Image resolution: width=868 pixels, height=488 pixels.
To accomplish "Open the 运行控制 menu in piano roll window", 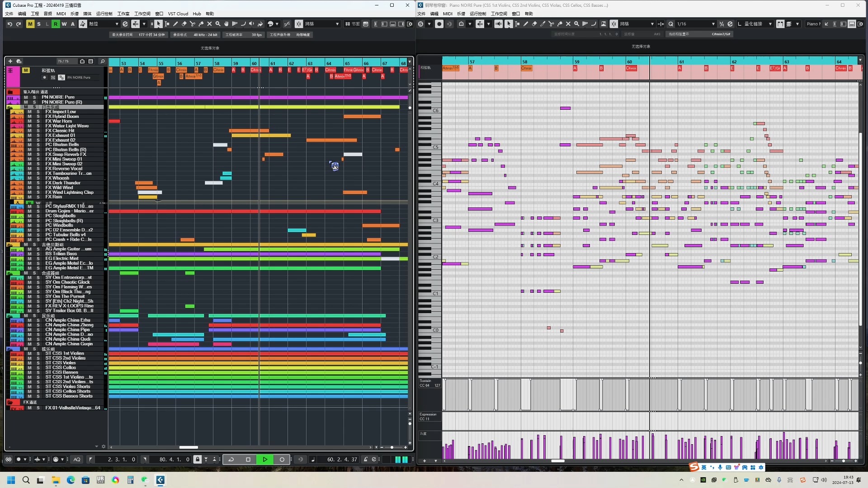I will [x=478, y=14].
